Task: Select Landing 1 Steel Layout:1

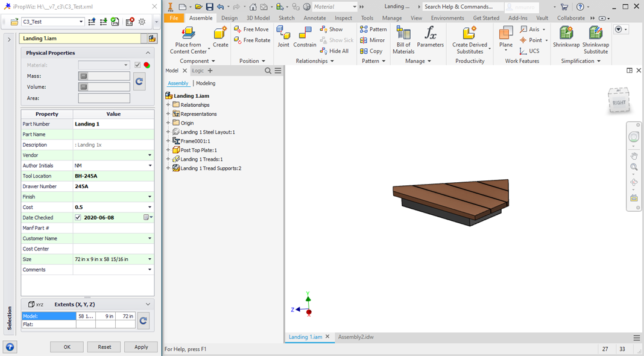Action: tap(208, 132)
